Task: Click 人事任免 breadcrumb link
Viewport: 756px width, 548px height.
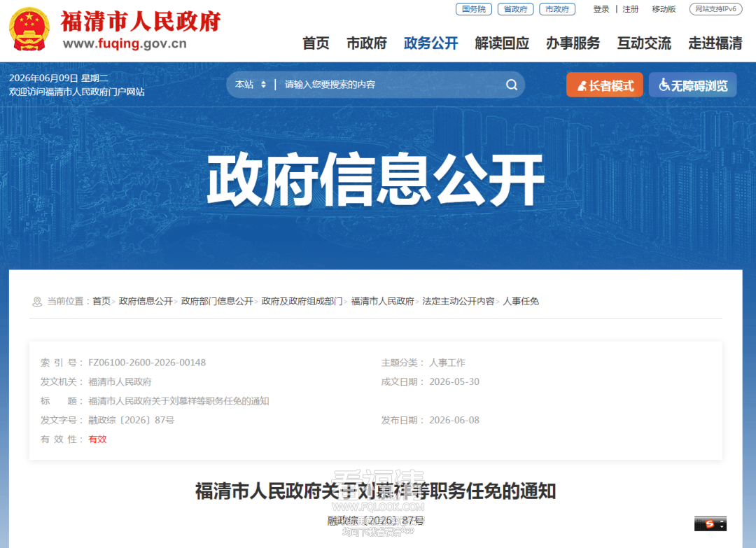Action: [x=521, y=301]
